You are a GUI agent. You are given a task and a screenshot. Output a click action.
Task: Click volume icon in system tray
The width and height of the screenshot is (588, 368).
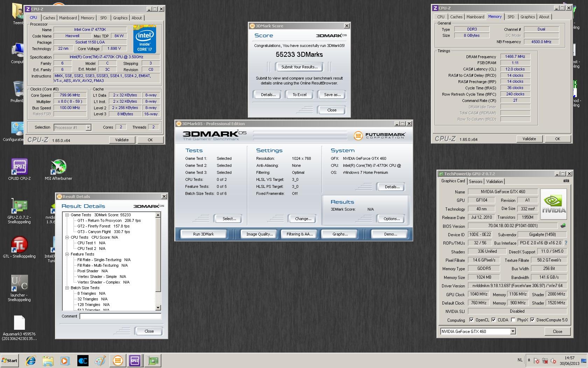[553, 361]
